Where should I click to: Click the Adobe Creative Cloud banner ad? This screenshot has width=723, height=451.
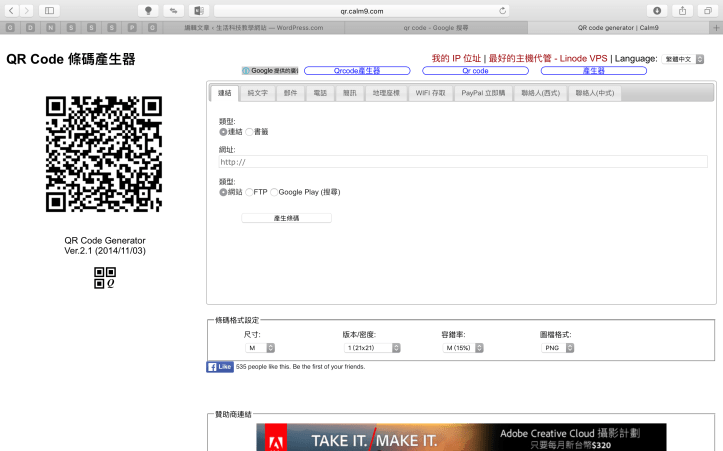coord(461,437)
